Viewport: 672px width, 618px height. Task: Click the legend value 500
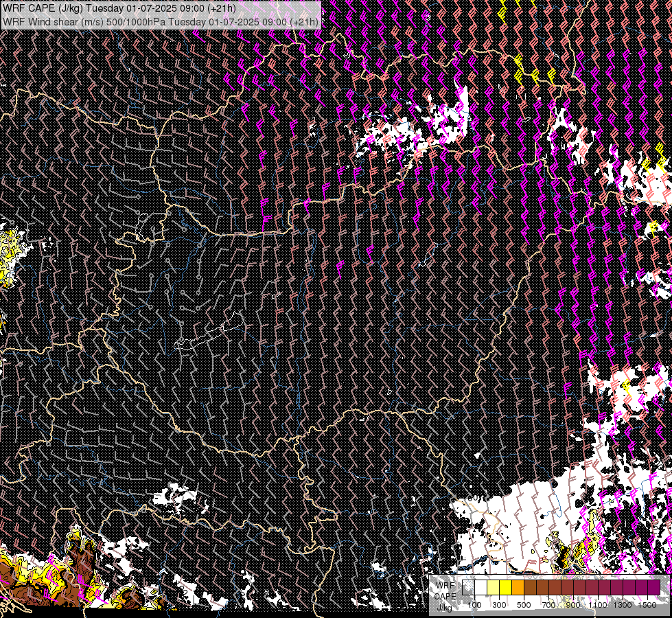click(x=524, y=605)
